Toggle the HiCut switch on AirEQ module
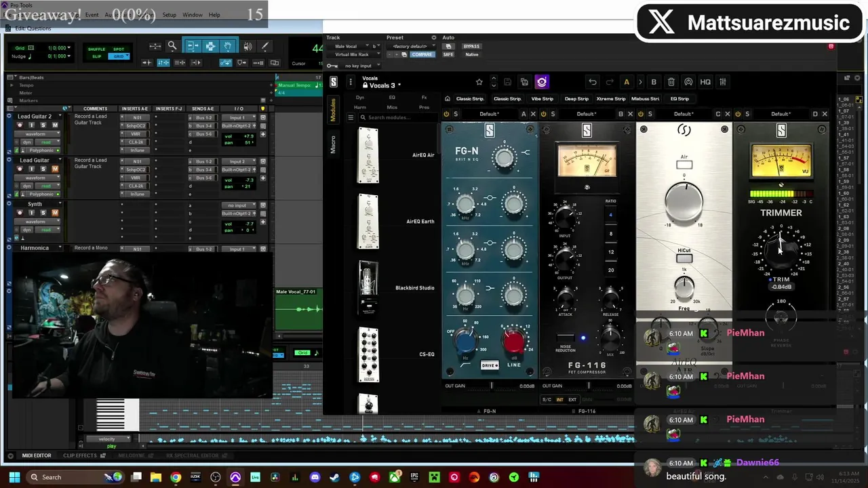The width and height of the screenshot is (868, 488). tap(684, 258)
